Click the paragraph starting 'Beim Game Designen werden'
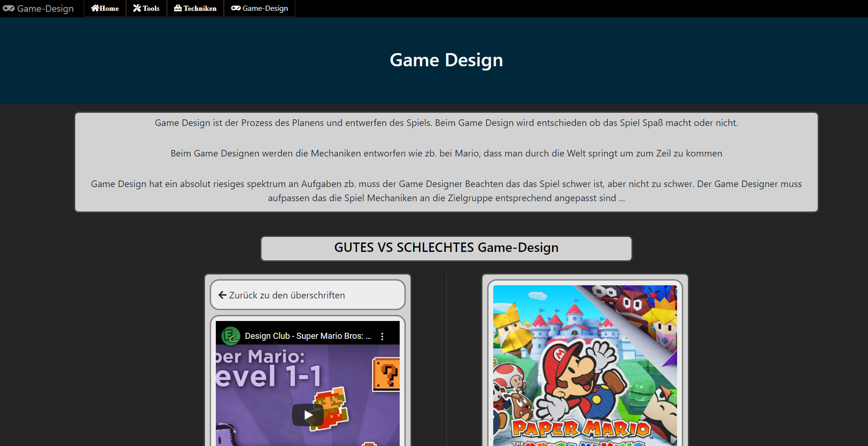Image resolution: width=868 pixels, height=446 pixels. (446, 153)
